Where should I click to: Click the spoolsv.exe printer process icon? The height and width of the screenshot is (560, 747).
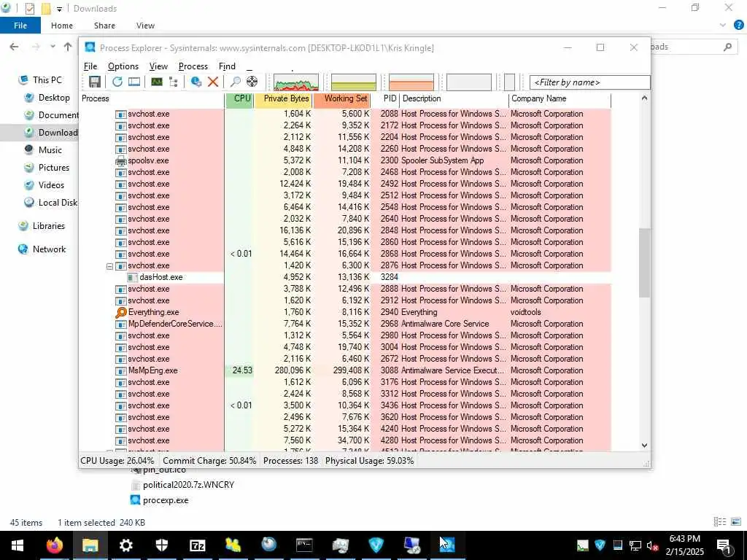click(x=121, y=160)
